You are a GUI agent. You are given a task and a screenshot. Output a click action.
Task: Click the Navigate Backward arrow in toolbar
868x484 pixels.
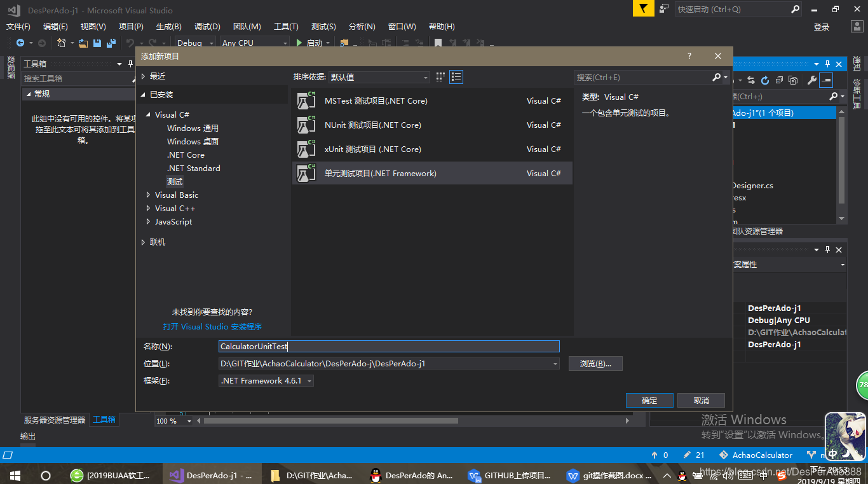[x=20, y=43]
